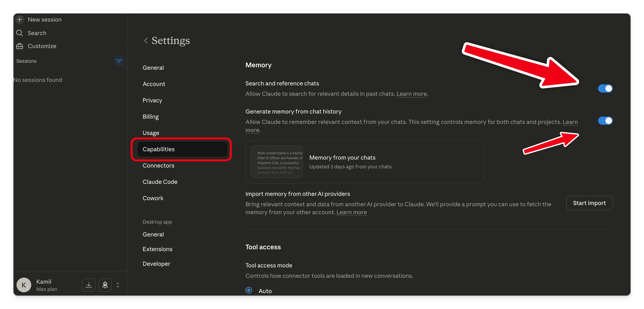Click the download icon near Kamil
Screen dimensions: 644x309
click(89, 285)
